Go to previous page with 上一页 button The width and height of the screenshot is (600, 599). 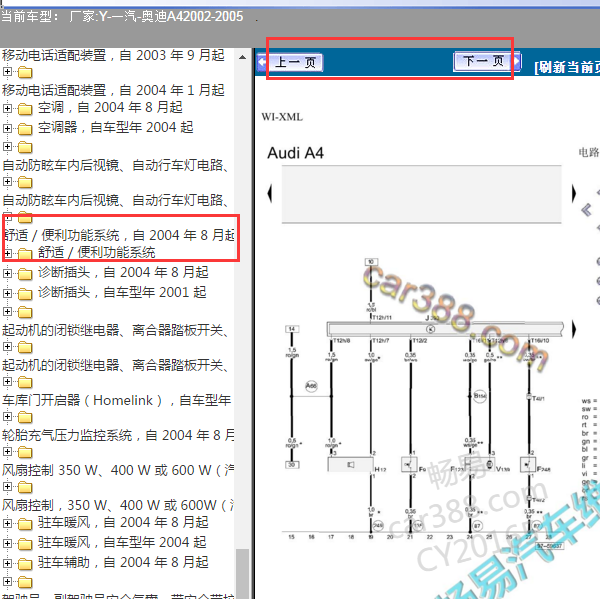pos(297,62)
